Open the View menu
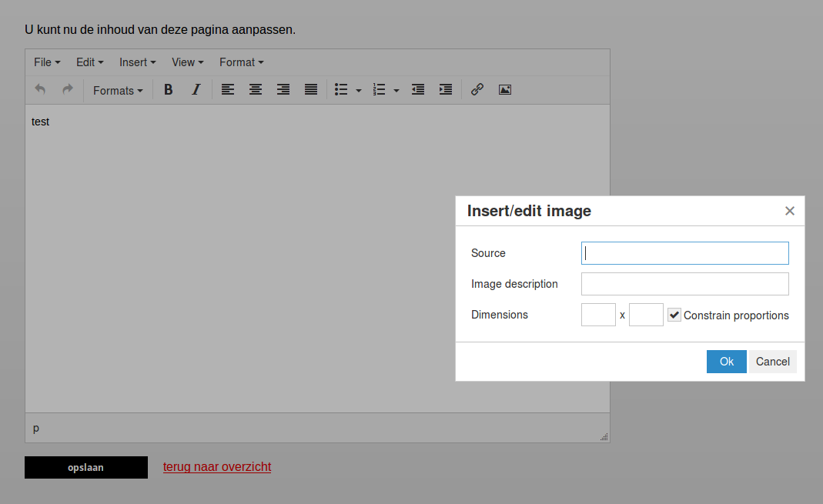The height and width of the screenshot is (504, 823). coord(187,62)
